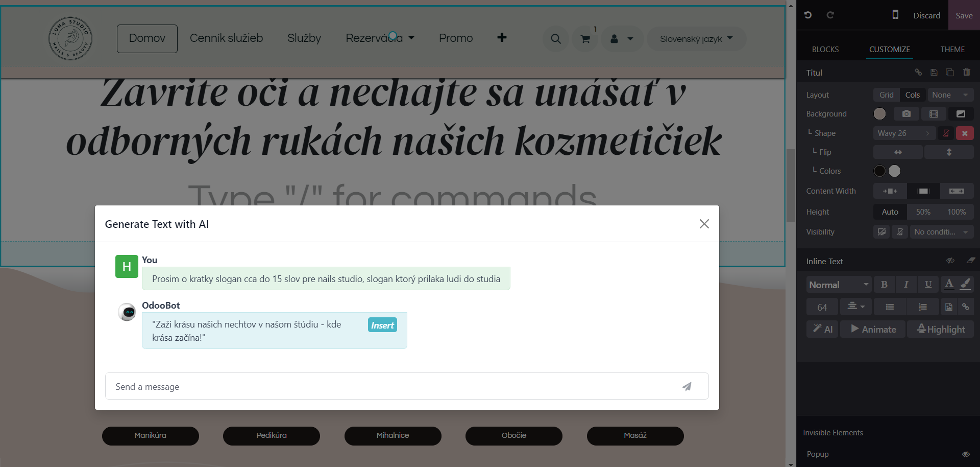Switch to the BLOCKS tab

(825, 50)
